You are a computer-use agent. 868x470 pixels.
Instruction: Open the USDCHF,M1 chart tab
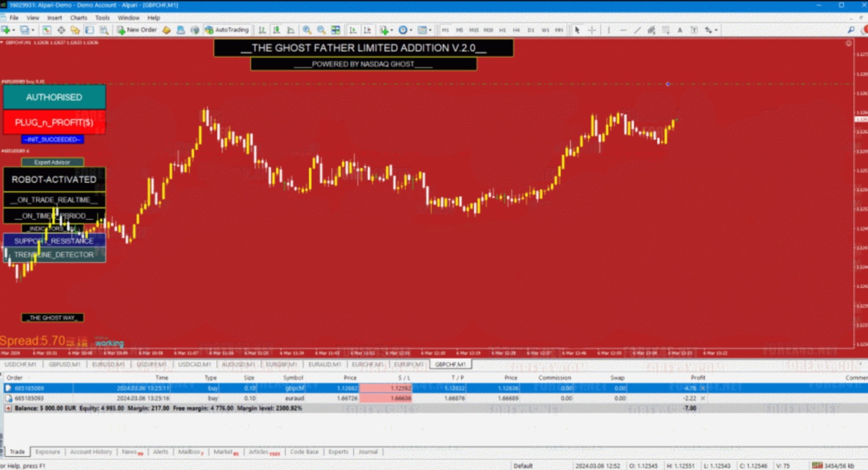[21, 364]
